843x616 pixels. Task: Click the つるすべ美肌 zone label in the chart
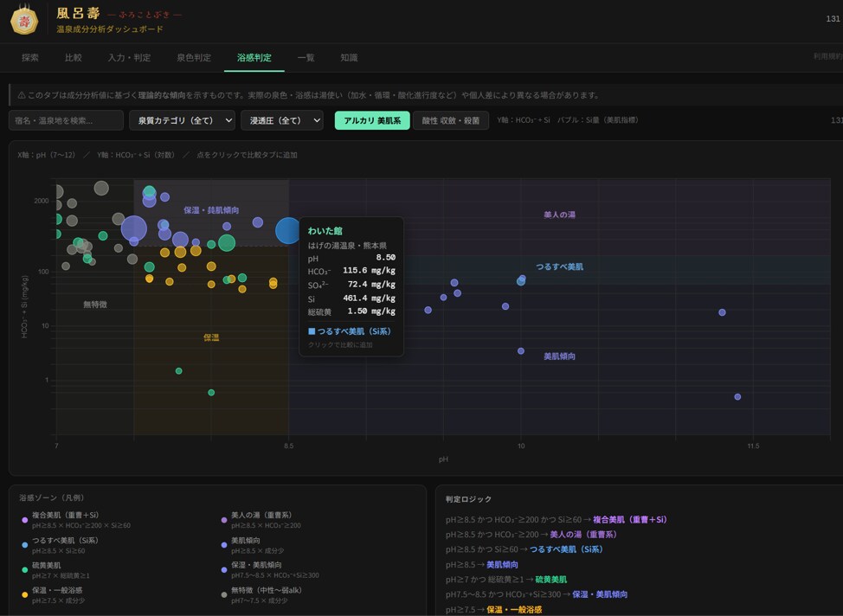pyautogui.click(x=559, y=266)
